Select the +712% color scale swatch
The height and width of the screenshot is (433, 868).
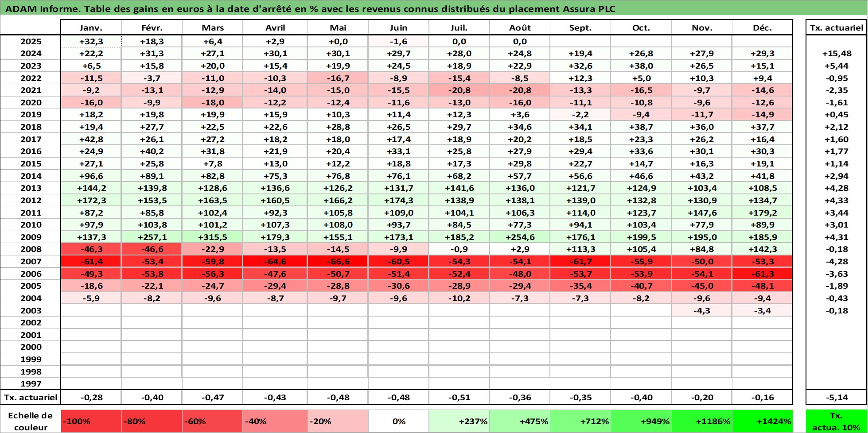pyautogui.click(x=580, y=421)
